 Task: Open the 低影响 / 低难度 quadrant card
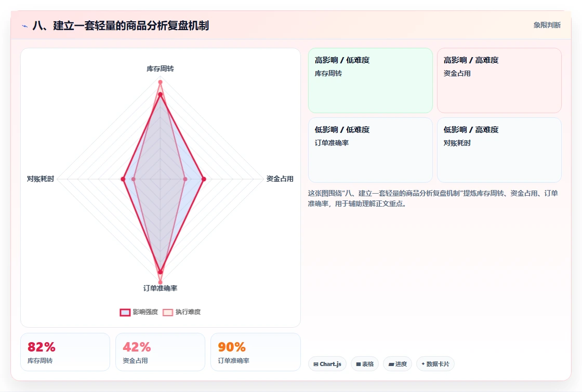coord(371,150)
